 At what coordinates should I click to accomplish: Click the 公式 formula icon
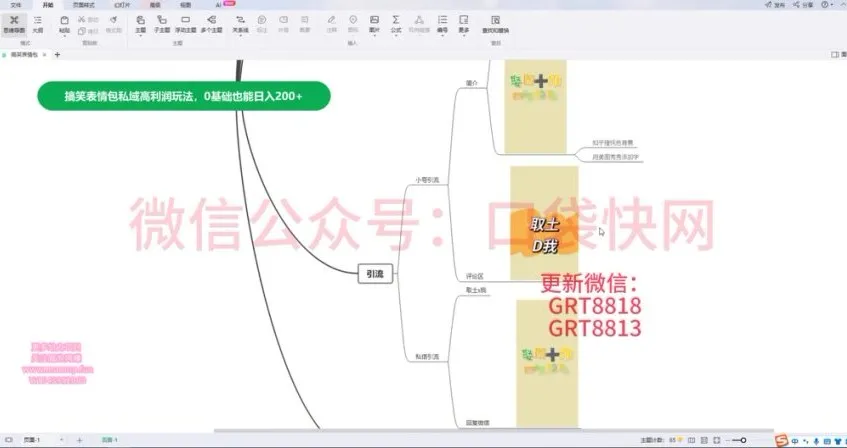coord(396,23)
